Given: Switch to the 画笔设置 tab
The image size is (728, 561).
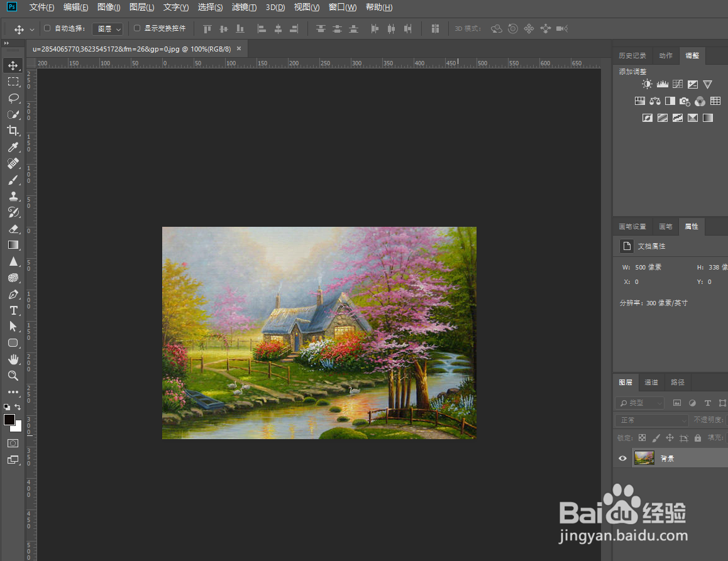Looking at the screenshot, I should point(632,226).
